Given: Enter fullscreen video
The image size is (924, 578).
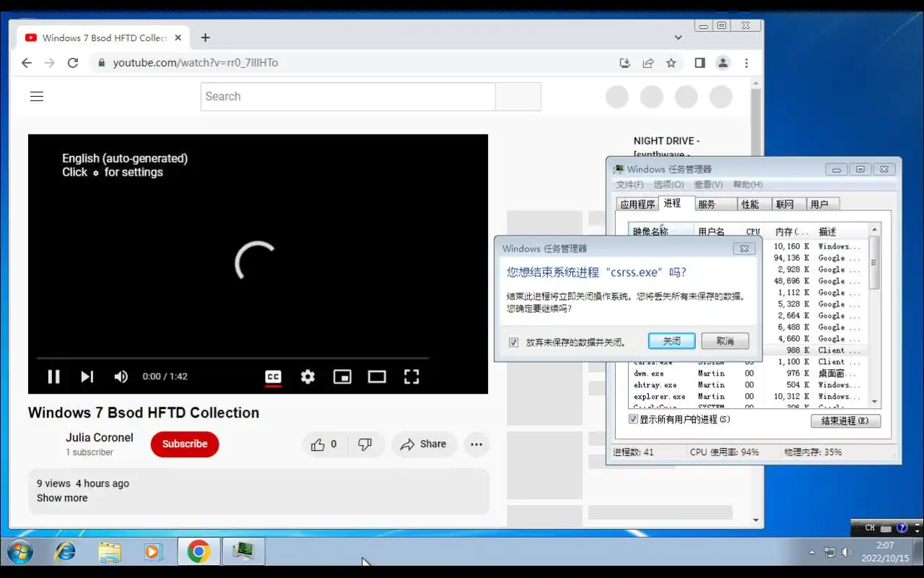Looking at the screenshot, I should [x=411, y=376].
